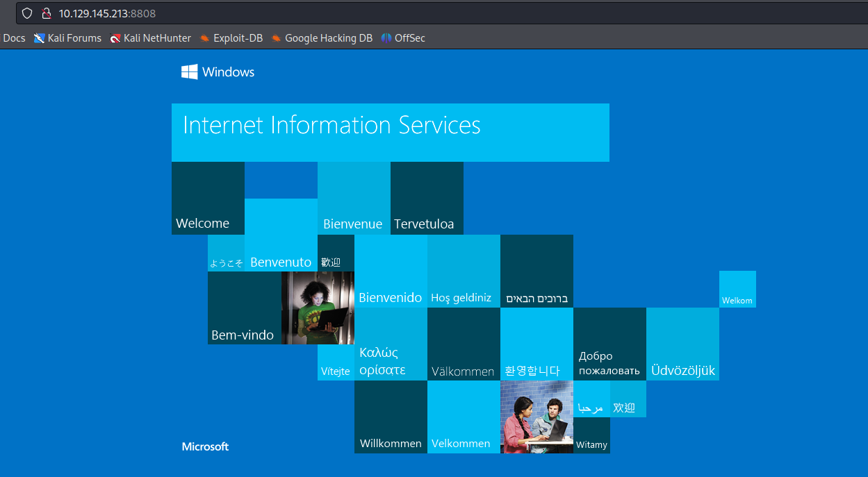Click the Vítejte tile

coord(336,362)
